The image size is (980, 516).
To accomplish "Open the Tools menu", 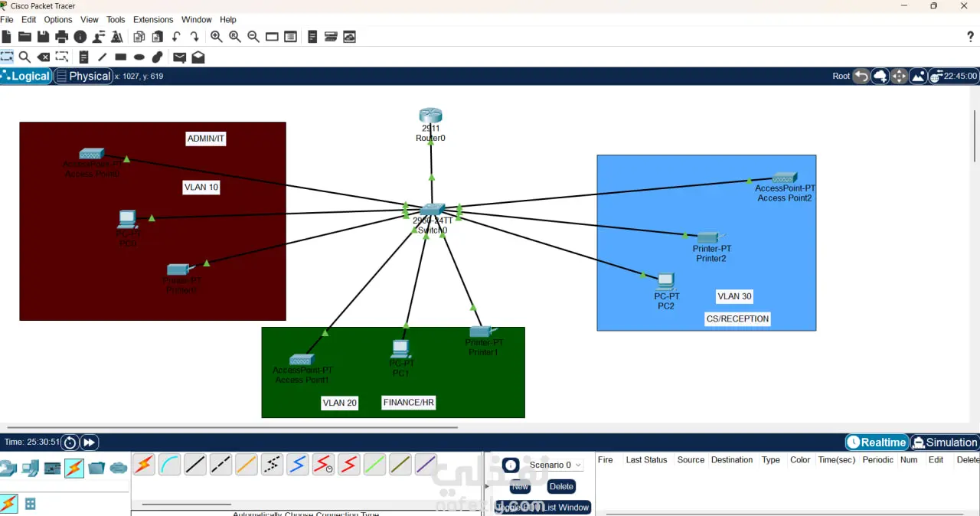I will click(x=116, y=19).
